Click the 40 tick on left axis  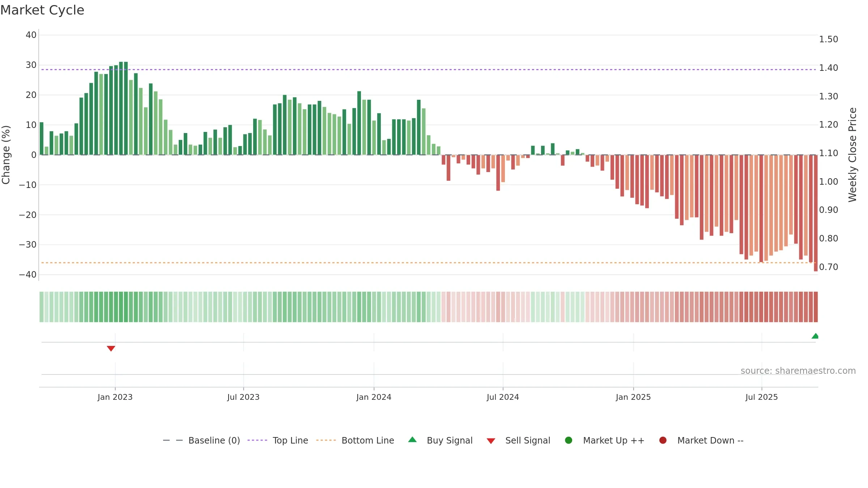pos(31,35)
